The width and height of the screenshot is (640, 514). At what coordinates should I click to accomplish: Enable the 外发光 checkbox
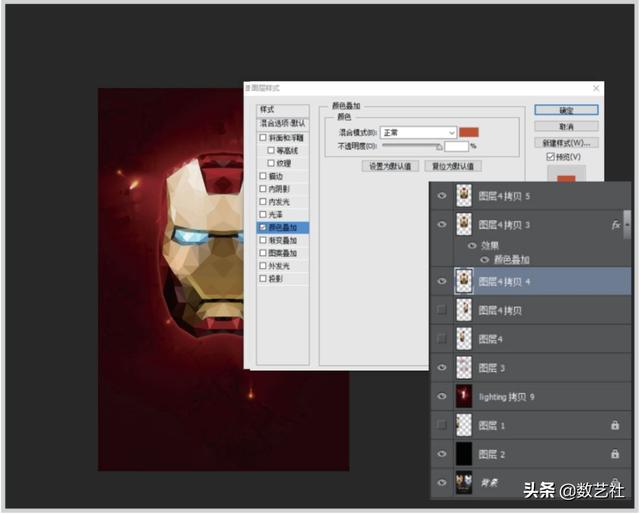(x=263, y=266)
